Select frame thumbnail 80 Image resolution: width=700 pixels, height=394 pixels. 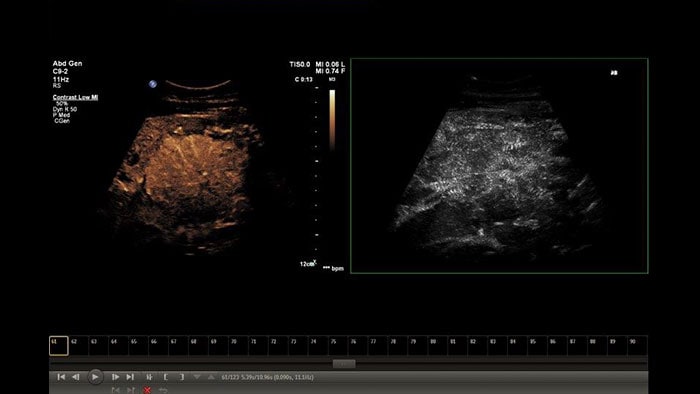[x=438, y=346]
